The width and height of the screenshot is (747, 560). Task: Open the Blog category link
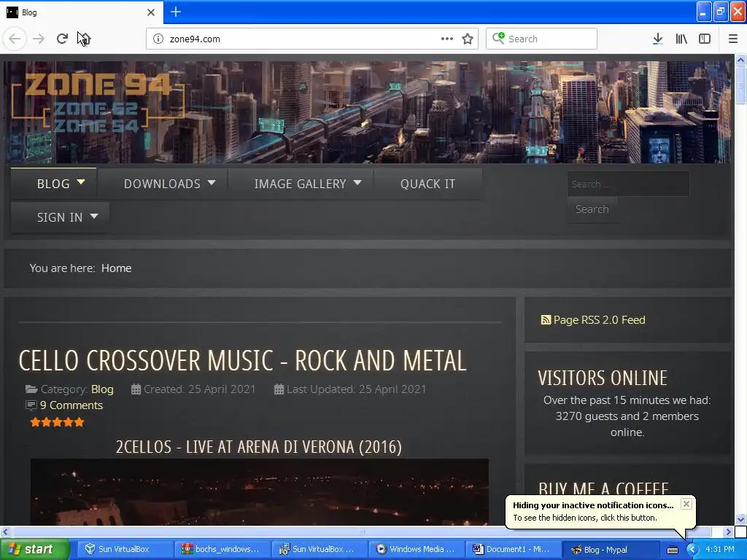pos(102,389)
